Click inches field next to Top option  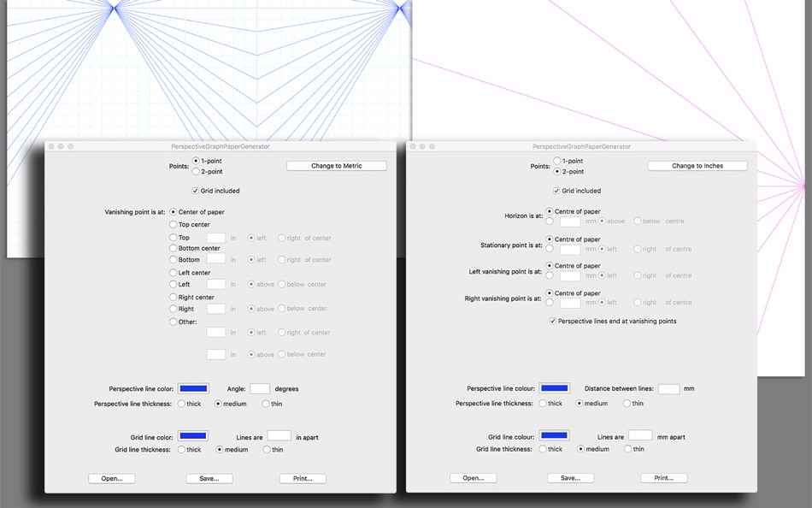216,238
